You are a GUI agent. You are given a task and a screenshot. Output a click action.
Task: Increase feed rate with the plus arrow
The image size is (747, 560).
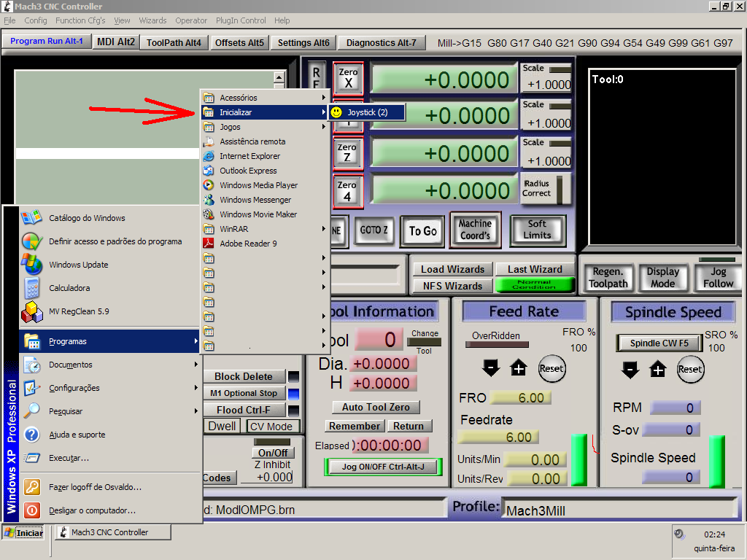point(519,368)
